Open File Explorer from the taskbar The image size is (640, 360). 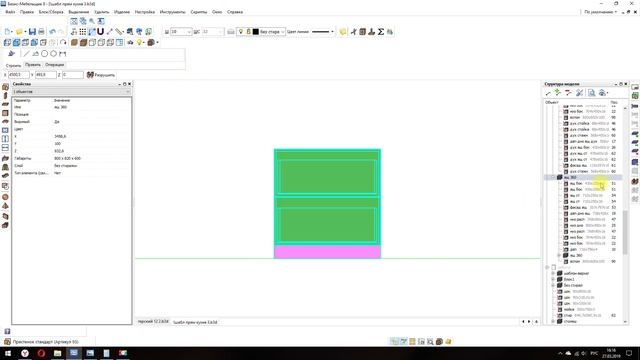click(x=58, y=353)
